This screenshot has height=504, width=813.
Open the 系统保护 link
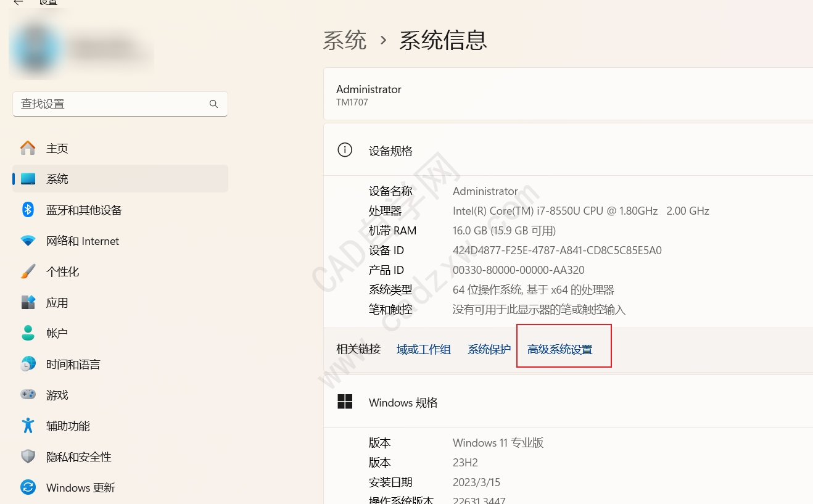tap(489, 350)
